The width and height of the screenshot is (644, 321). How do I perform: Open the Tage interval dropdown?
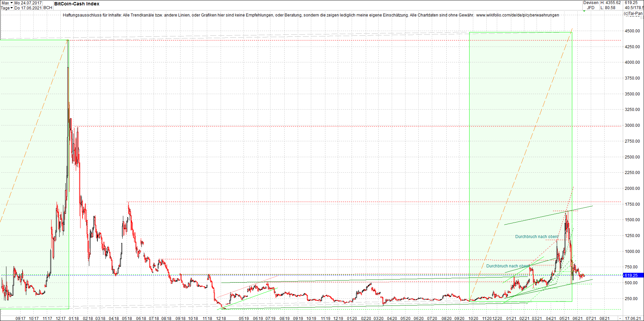[x=6, y=8]
